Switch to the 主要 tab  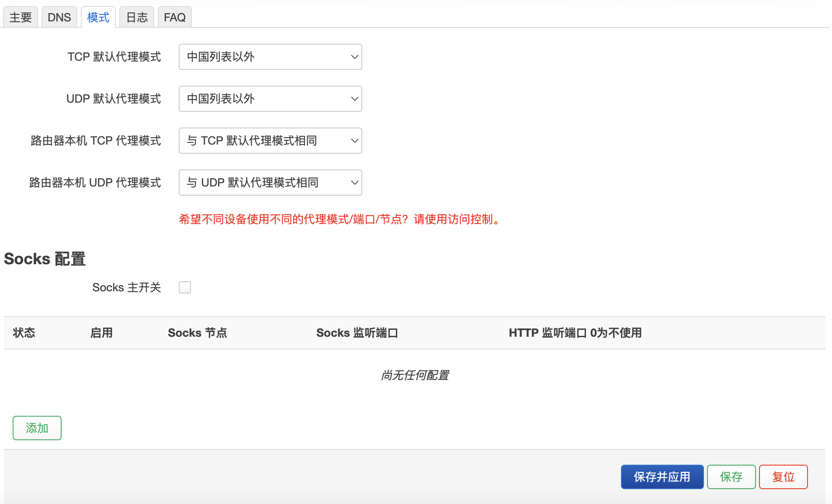coord(21,17)
